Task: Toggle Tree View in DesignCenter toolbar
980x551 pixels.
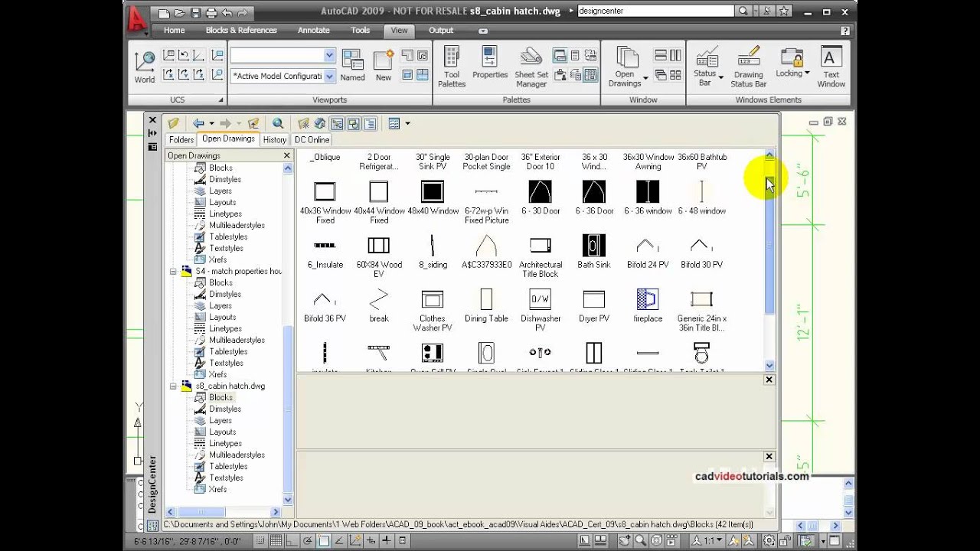Action: [x=337, y=123]
